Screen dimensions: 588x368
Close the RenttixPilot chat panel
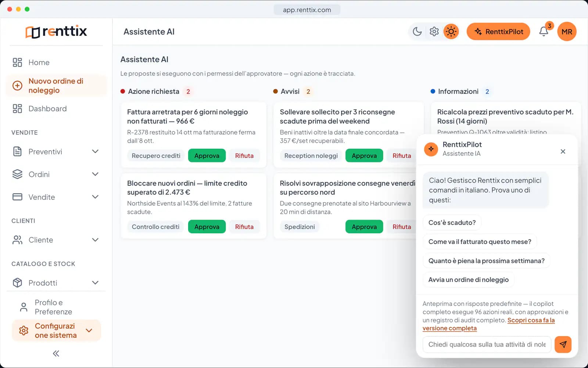pyautogui.click(x=563, y=152)
